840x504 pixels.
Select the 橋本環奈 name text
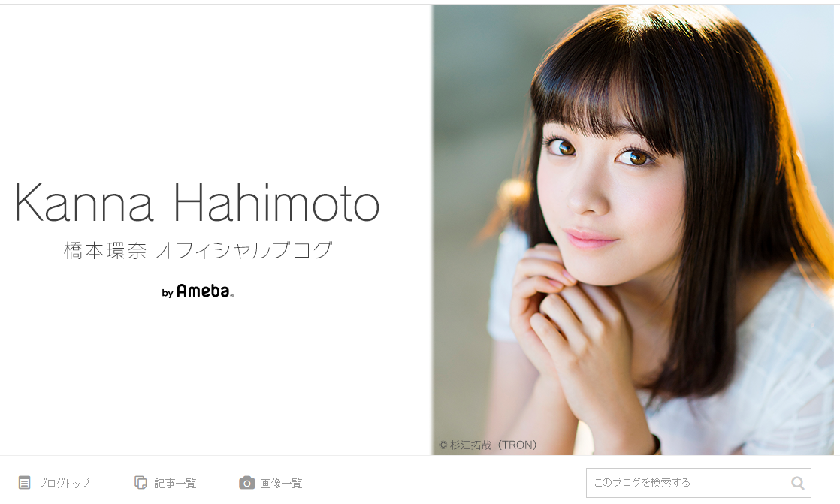click(105, 250)
